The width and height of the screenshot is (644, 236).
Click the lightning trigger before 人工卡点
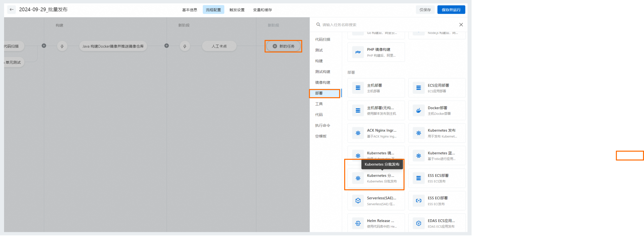point(185,46)
